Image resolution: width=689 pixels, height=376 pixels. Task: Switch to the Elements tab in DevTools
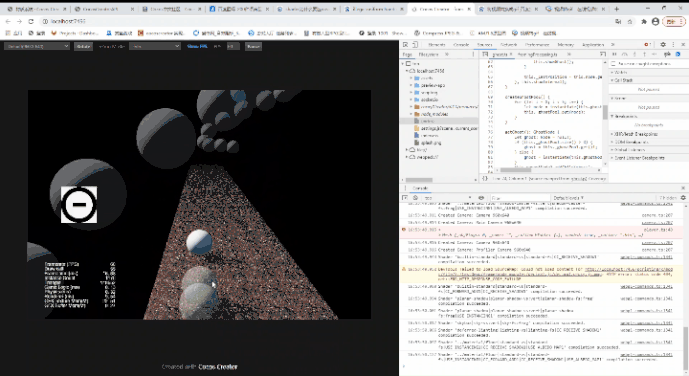coord(437,45)
